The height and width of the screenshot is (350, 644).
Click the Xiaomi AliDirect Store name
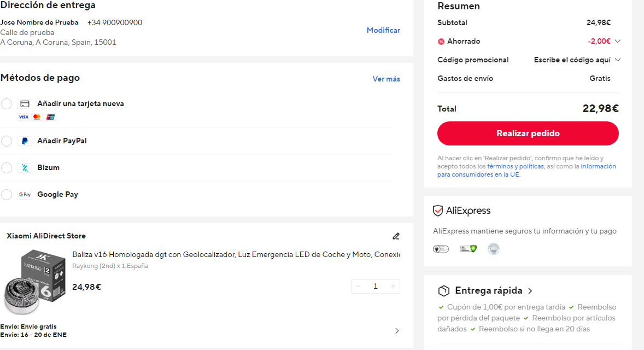pyautogui.click(x=46, y=236)
